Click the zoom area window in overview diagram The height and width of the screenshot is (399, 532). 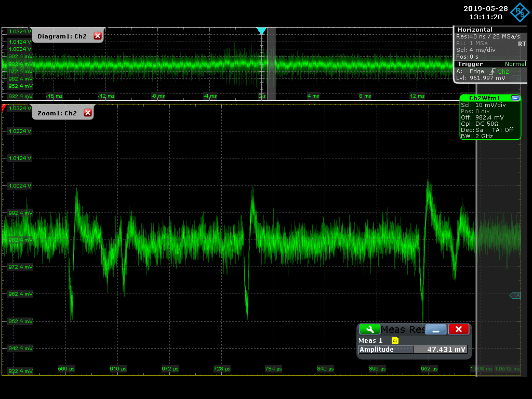pos(271,63)
